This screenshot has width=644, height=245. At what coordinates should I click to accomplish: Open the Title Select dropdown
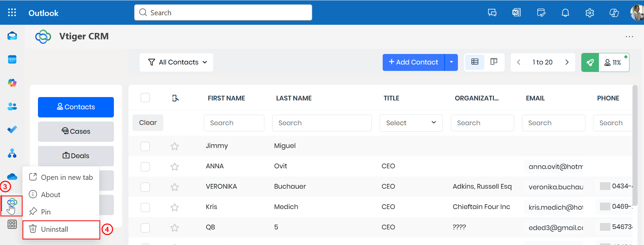(x=411, y=123)
